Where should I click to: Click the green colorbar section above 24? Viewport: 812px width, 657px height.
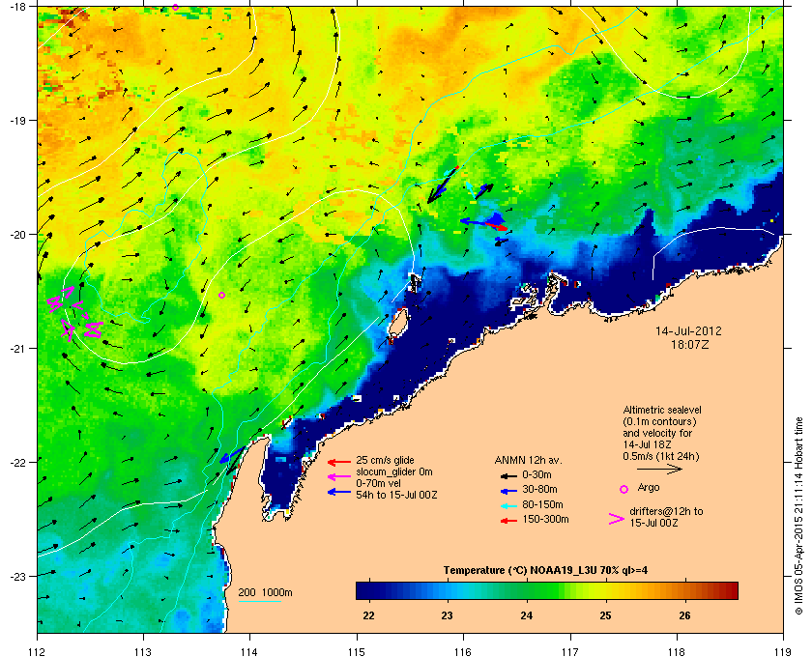tap(527, 590)
